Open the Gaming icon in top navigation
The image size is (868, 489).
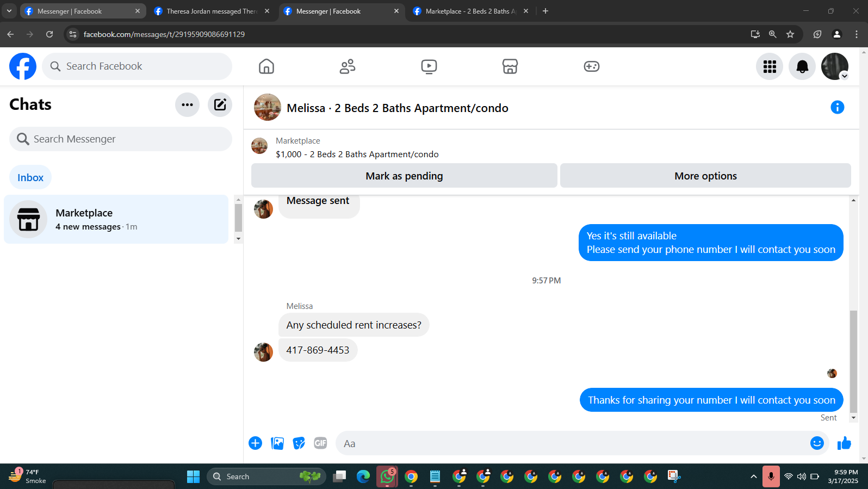(592, 66)
